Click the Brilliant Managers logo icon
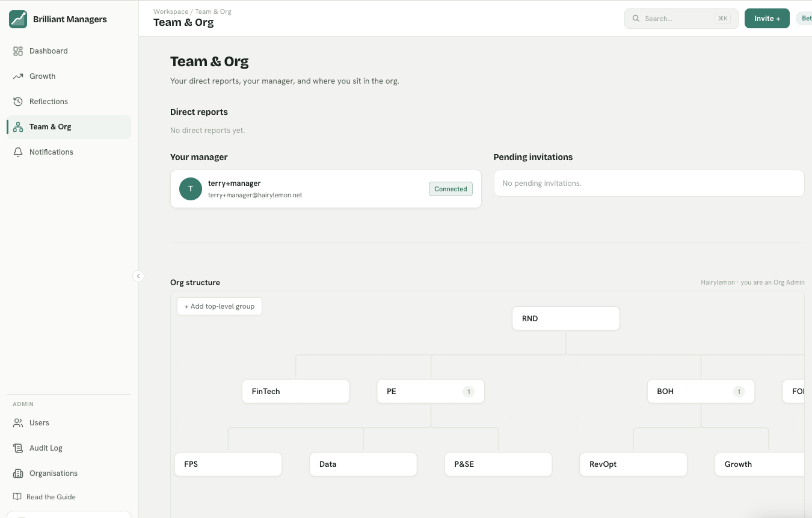 tap(18, 19)
